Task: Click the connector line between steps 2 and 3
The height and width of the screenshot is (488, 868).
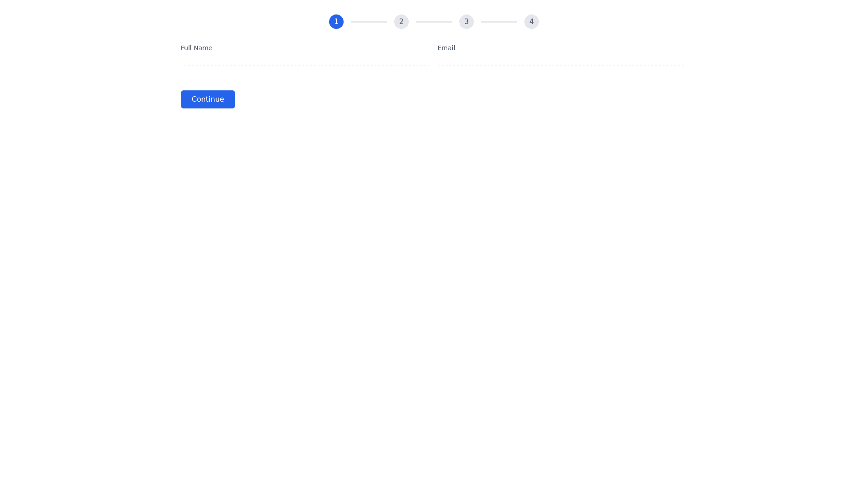Action: [434, 22]
